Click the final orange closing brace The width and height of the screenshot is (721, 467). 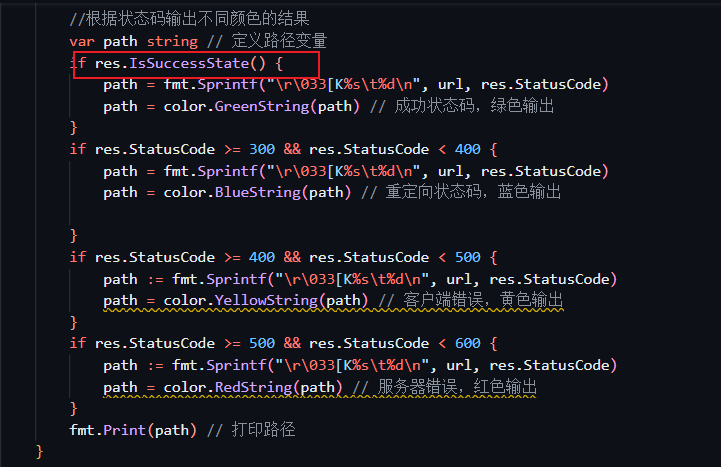pos(40,451)
